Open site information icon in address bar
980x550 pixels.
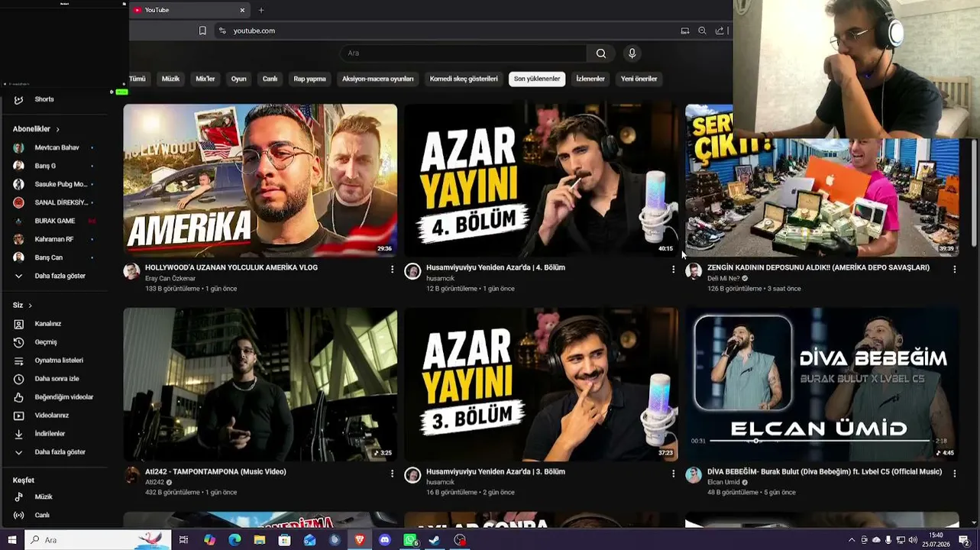click(222, 31)
